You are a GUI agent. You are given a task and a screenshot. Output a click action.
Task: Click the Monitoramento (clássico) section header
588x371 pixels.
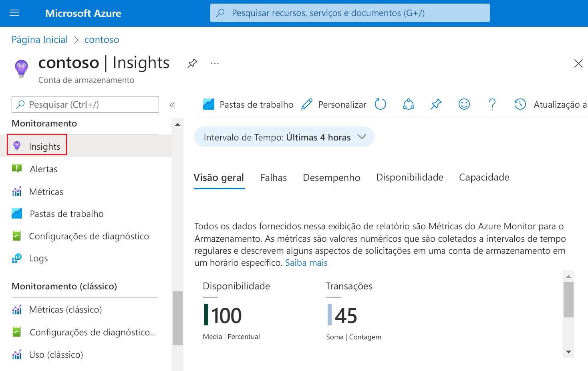coord(64,286)
